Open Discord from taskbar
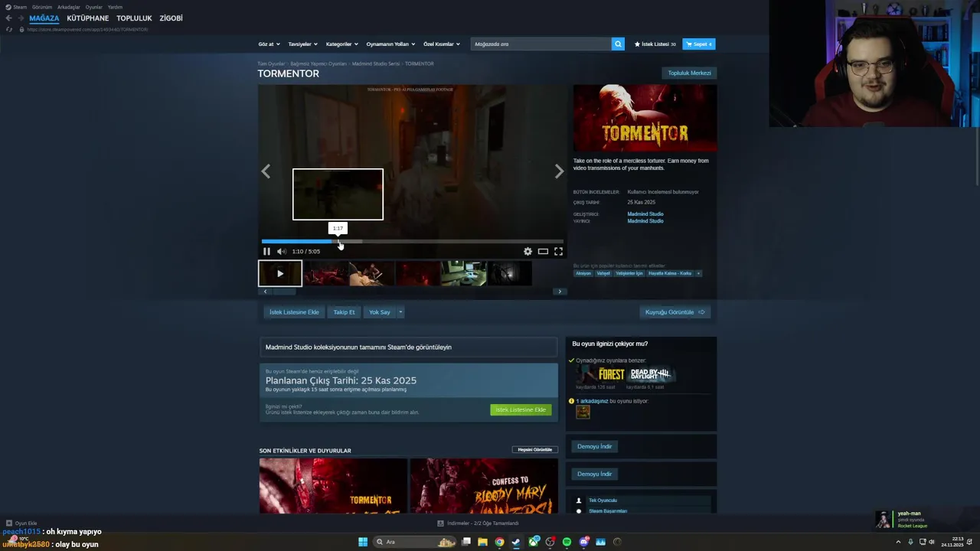This screenshot has width=980, height=551. click(584, 542)
